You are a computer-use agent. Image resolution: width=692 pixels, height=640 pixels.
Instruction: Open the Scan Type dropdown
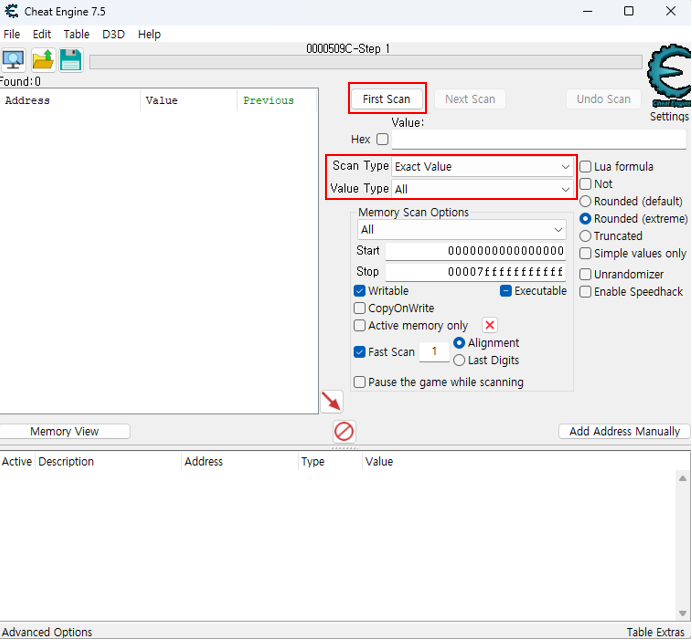click(x=482, y=166)
